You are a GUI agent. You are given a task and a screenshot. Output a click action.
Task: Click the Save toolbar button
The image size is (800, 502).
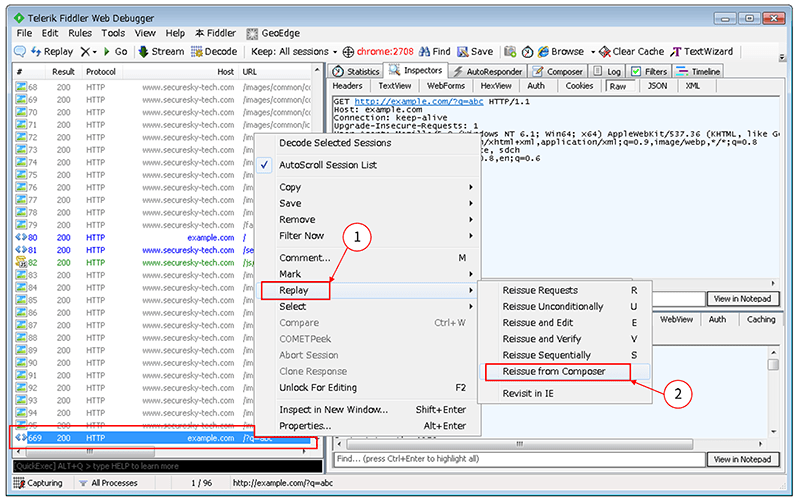[x=475, y=52]
